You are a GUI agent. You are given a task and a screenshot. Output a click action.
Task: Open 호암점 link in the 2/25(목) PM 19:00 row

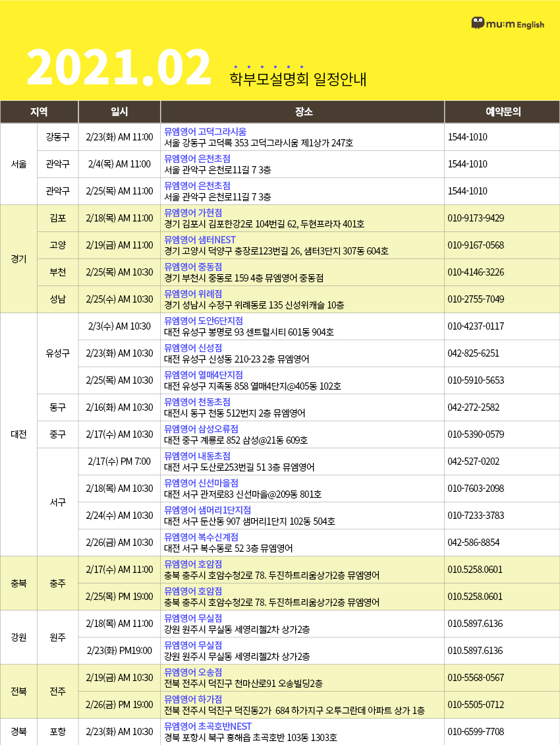(x=193, y=591)
